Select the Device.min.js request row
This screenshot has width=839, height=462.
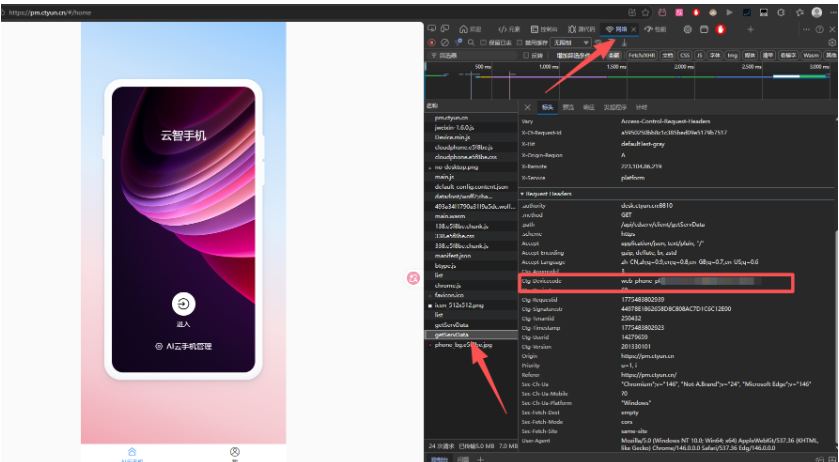tap(471, 138)
